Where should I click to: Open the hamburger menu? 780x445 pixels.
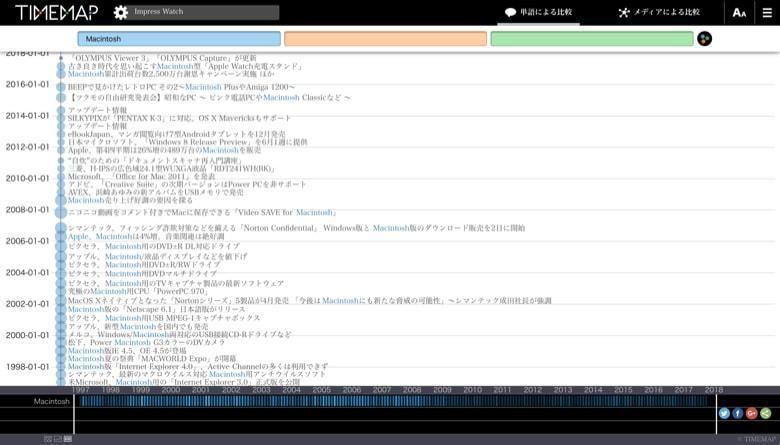(768, 13)
